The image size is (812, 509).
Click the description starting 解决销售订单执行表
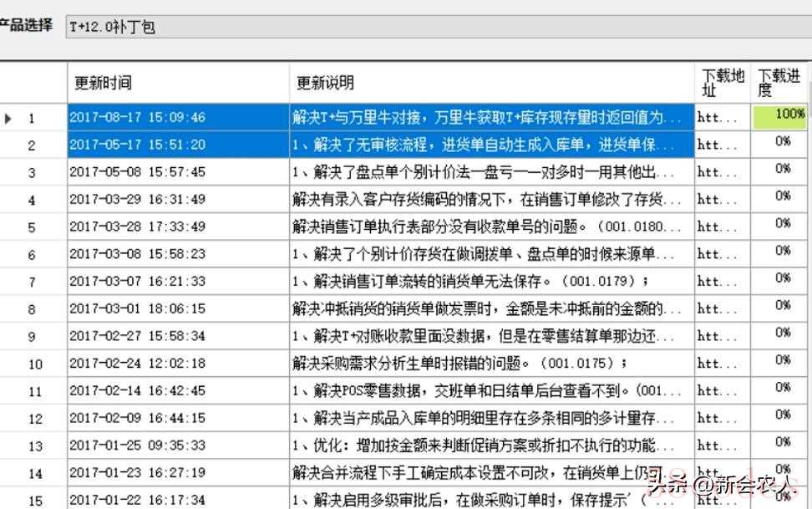491,227
